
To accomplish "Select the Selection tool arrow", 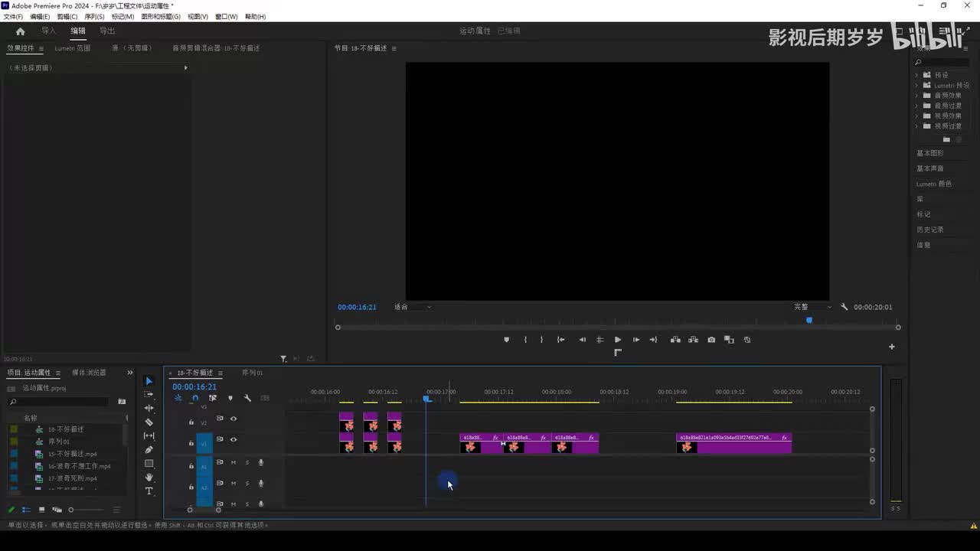I will click(x=149, y=381).
